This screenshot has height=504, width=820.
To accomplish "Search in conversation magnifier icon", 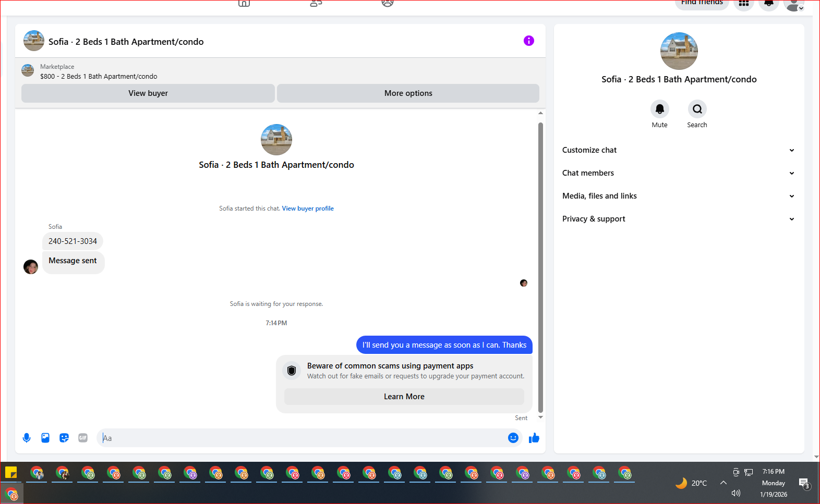I will 697,109.
